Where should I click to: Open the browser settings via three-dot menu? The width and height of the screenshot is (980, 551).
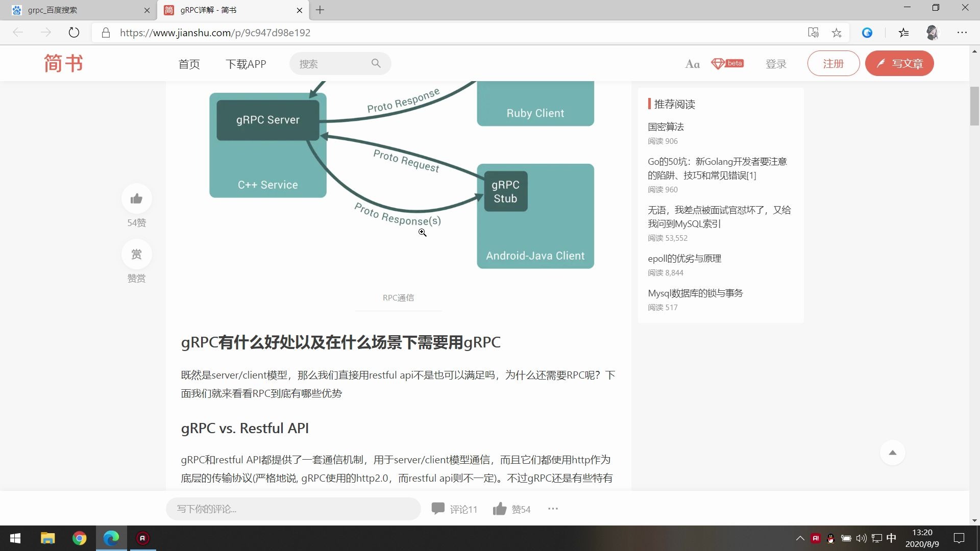pyautogui.click(x=962, y=32)
